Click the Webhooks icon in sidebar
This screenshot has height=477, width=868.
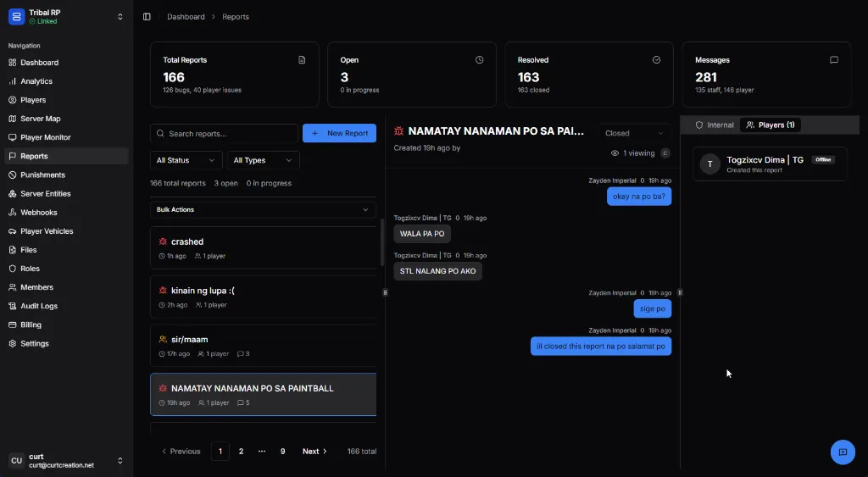coord(13,213)
